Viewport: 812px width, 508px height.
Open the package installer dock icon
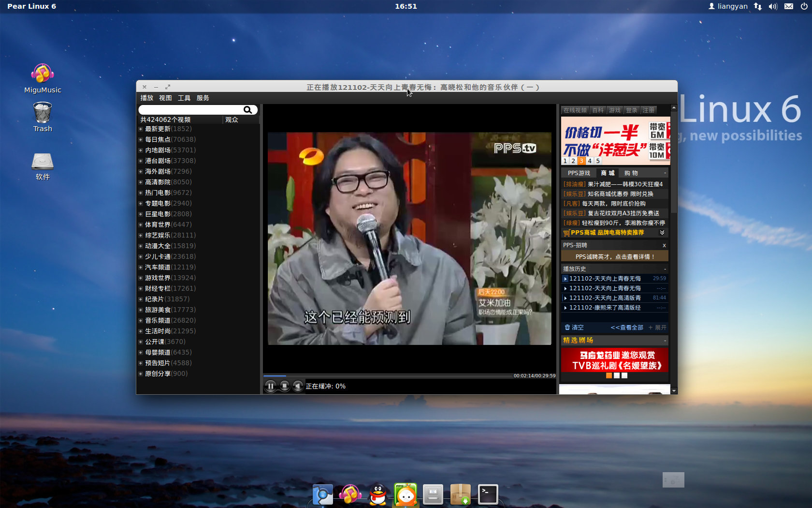point(460,494)
